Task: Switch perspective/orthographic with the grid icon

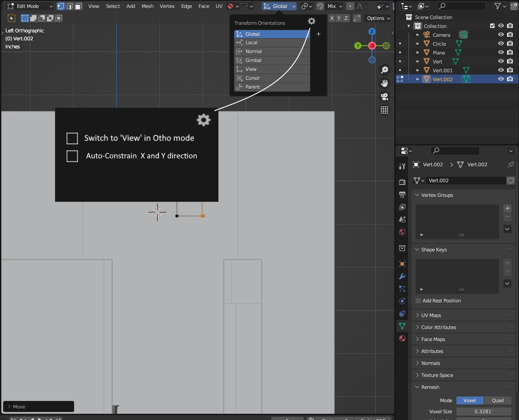Action: [x=384, y=110]
